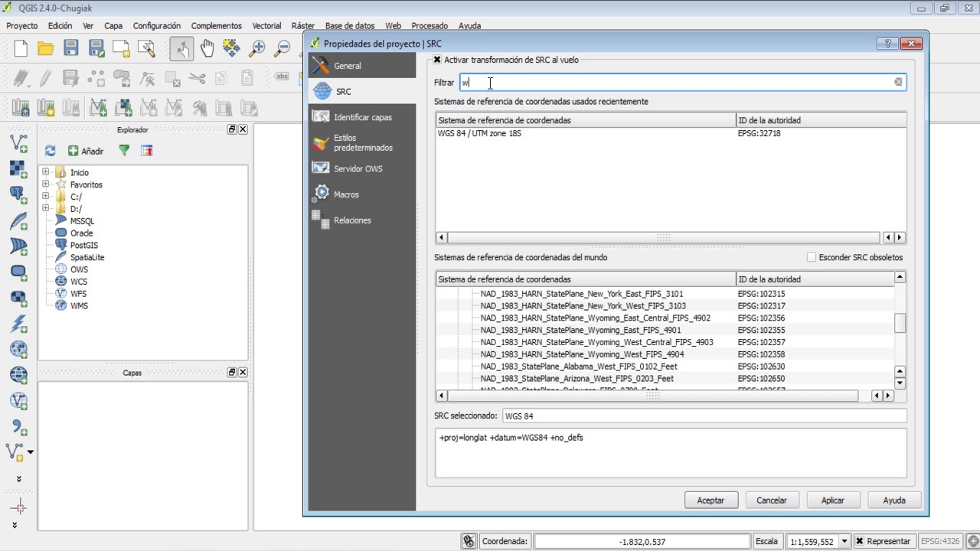Click the recent SRC list horizontal scrollbar
The height and width of the screenshot is (551, 980).
pyautogui.click(x=664, y=238)
